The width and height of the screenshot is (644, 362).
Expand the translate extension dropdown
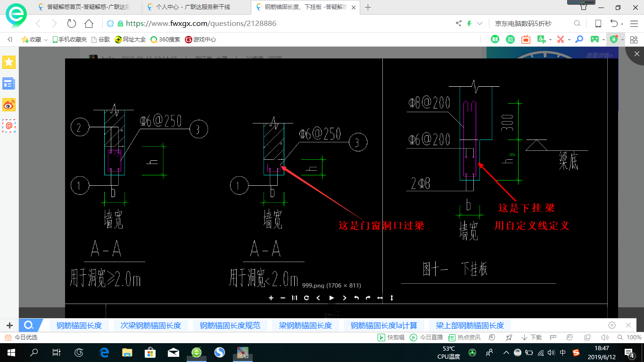[550, 40]
